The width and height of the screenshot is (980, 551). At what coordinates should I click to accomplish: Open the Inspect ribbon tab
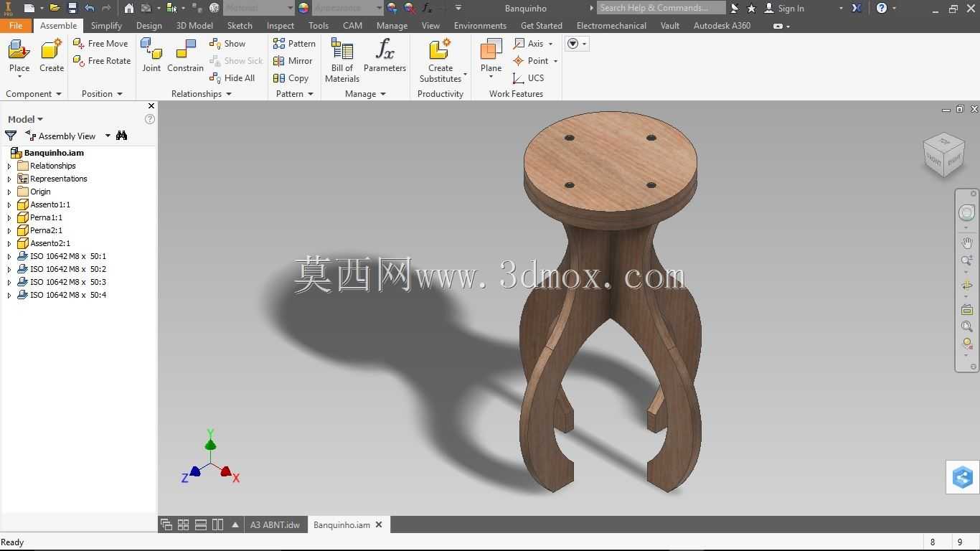[x=281, y=25]
